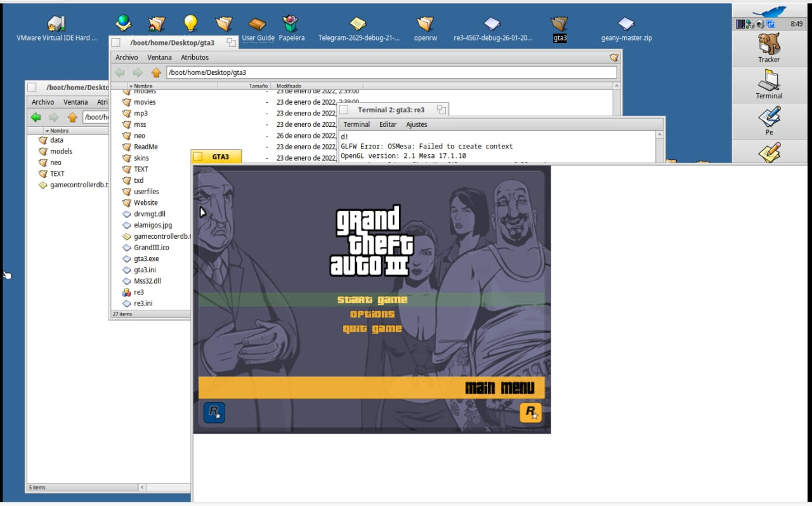Select the lightbulb desktop icon

coord(190,23)
